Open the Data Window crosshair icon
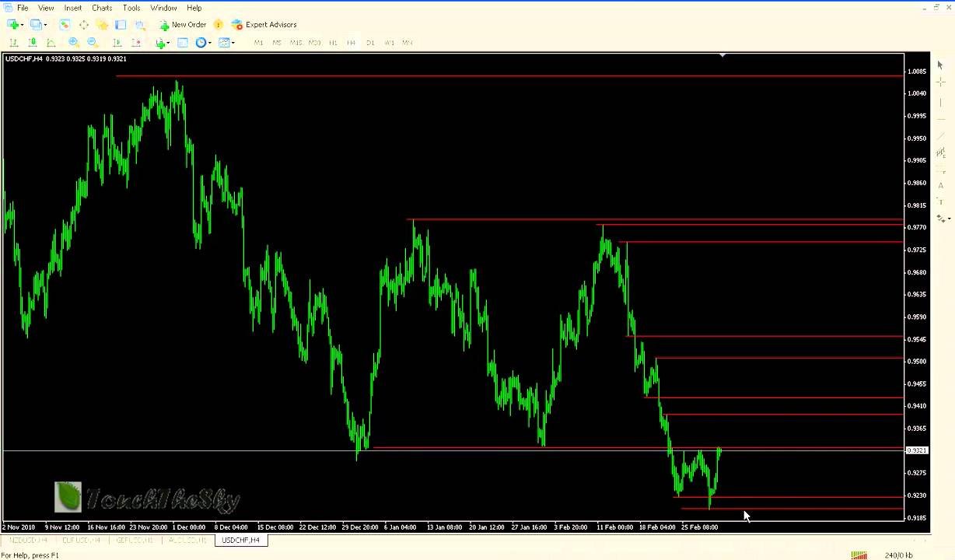 click(83, 25)
